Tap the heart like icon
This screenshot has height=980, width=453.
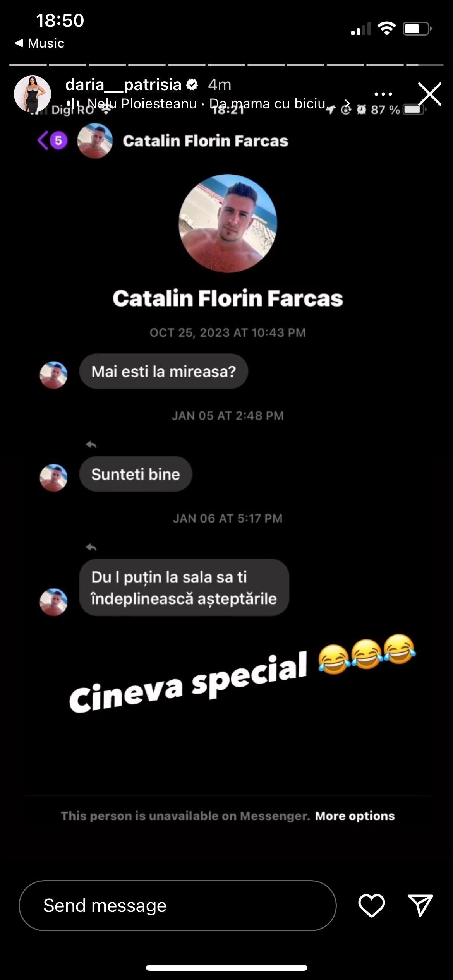pyautogui.click(x=371, y=906)
